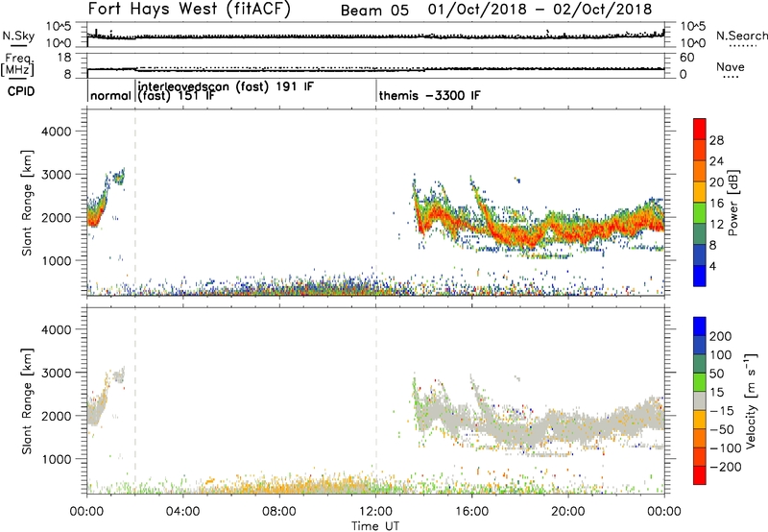The height and width of the screenshot is (532, 768).
Task: Click the 02:00 dashed marker in velocity panel
Action: 135,401
